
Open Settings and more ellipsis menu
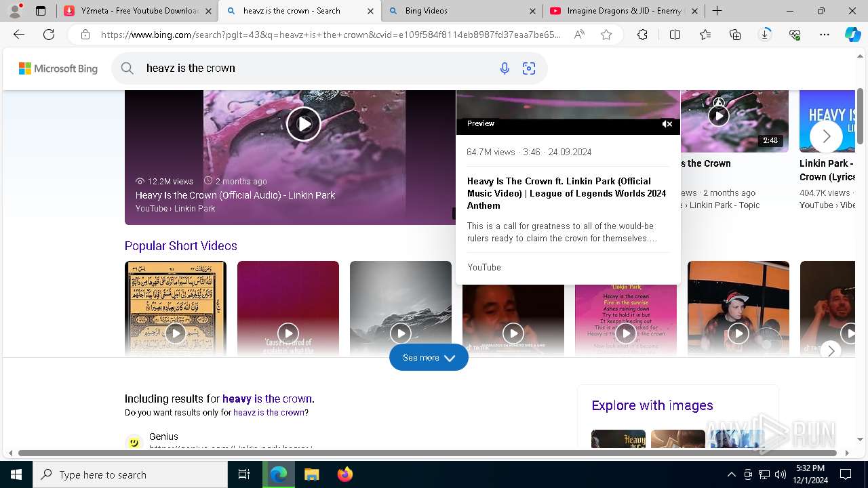click(x=825, y=35)
